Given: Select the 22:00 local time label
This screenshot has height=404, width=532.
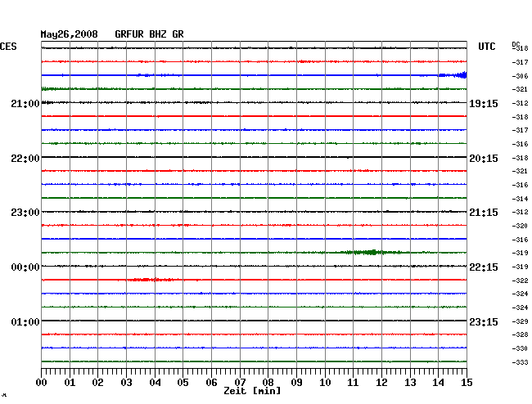Looking at the screenshot, I should coord(25,159).
